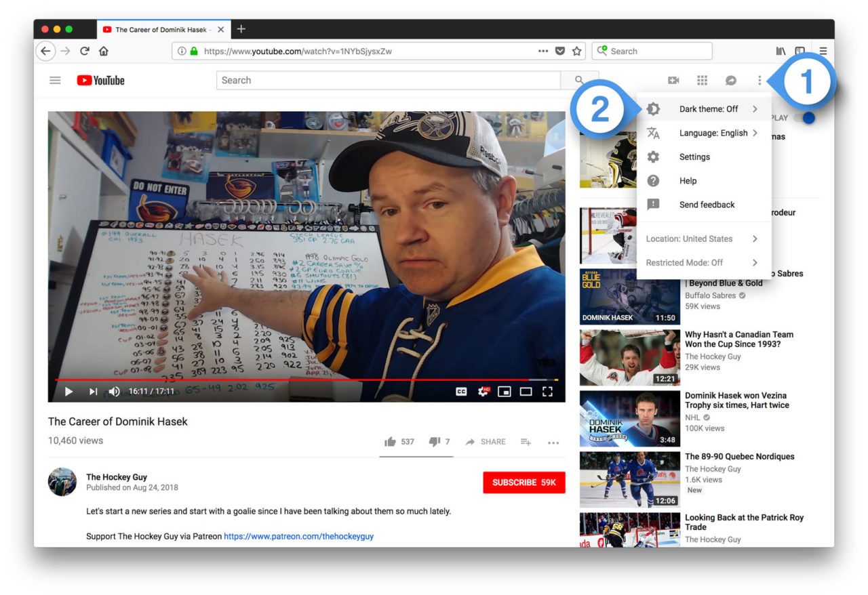Go to YouTube home via the logo
The height and width of the screenshot is (595, 868).
point(101,80)
